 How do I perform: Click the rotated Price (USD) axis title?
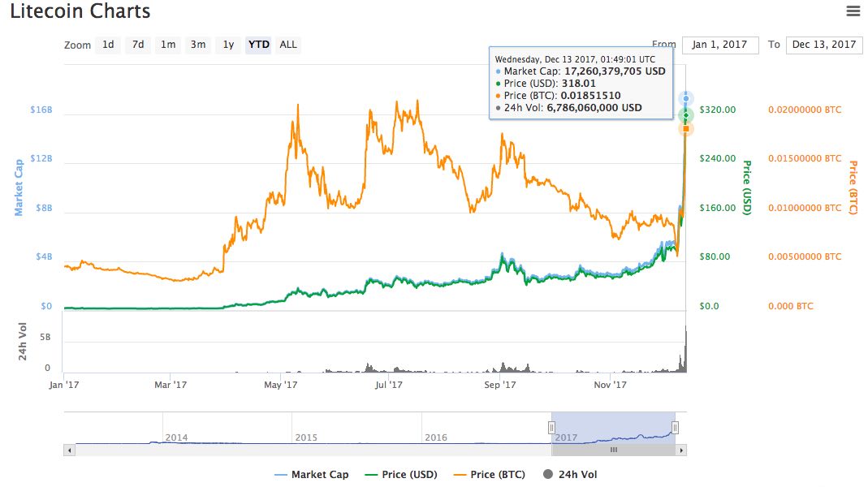(747, 187)
